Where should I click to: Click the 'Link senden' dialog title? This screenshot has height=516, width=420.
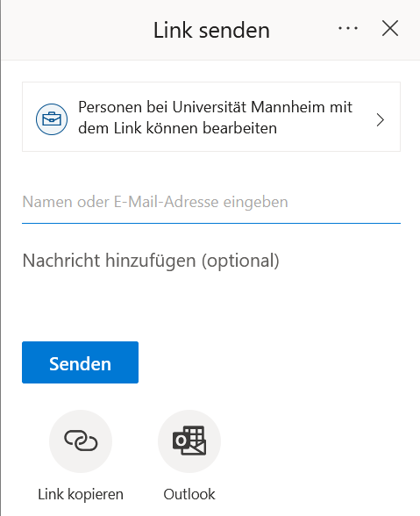click(x=211, y=30)
